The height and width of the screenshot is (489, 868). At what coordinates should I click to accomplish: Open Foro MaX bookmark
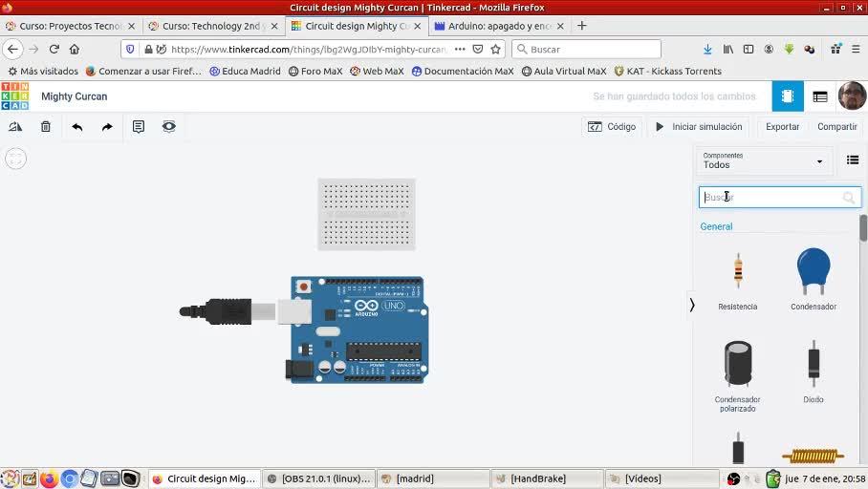pyautogui.click(x=315, y=72)
